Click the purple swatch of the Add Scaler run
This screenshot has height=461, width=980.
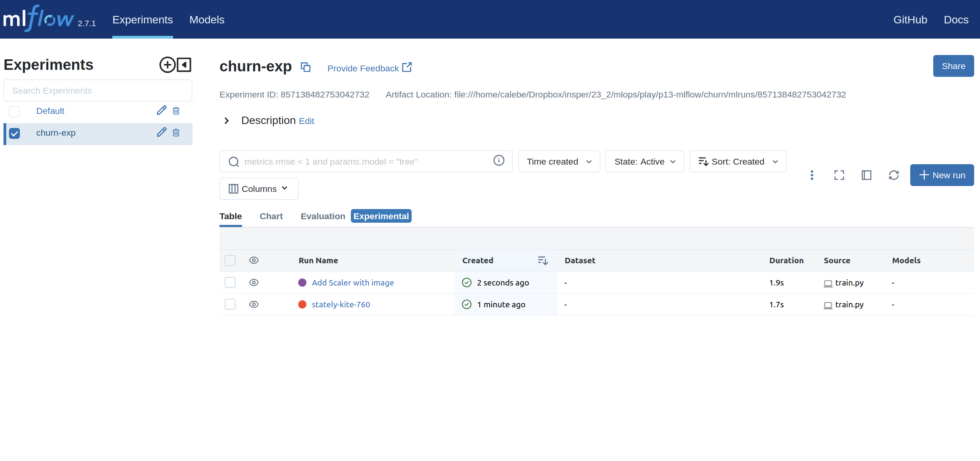click(x=302, y=282)
